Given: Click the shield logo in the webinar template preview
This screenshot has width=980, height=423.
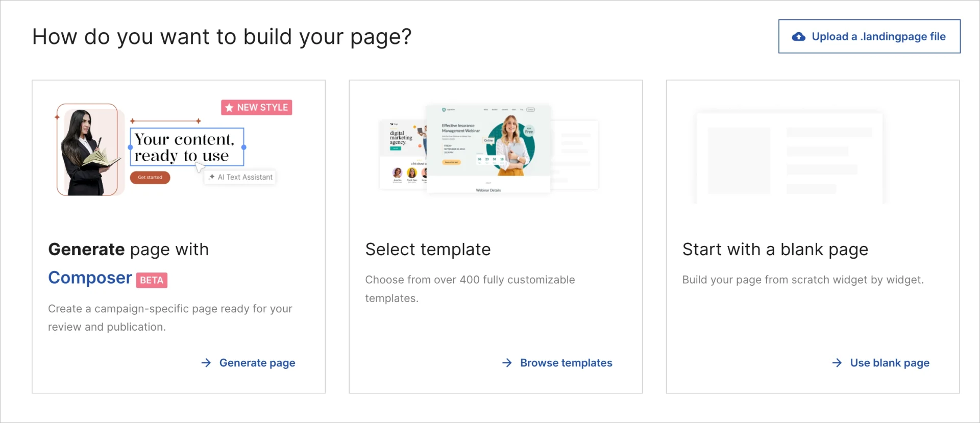Looking at the screenshot, I should point(444,110).
